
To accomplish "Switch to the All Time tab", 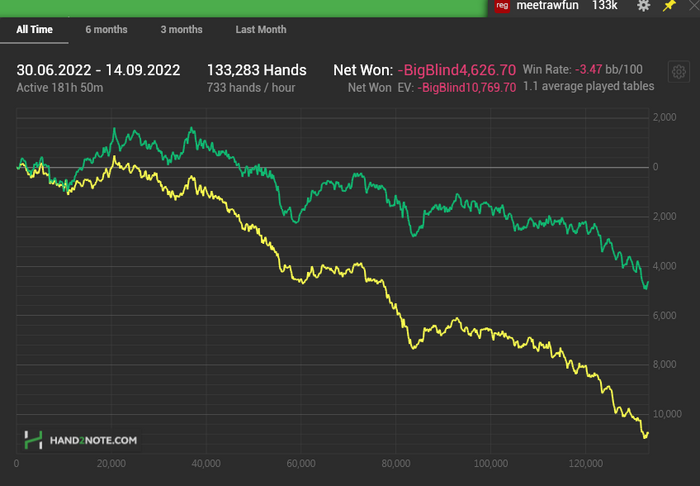I will click(x=34, y=30).
